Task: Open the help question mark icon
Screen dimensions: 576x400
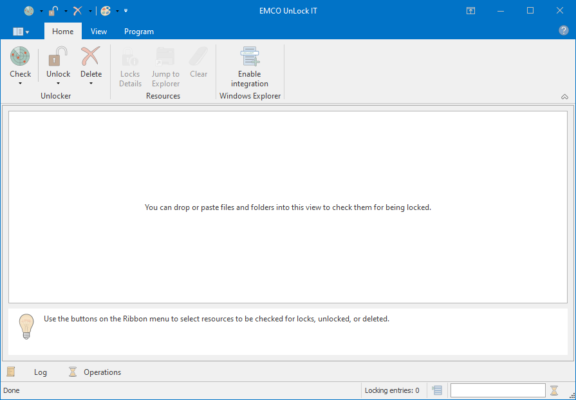Action: pyautogui.click(x=564, y=30)
